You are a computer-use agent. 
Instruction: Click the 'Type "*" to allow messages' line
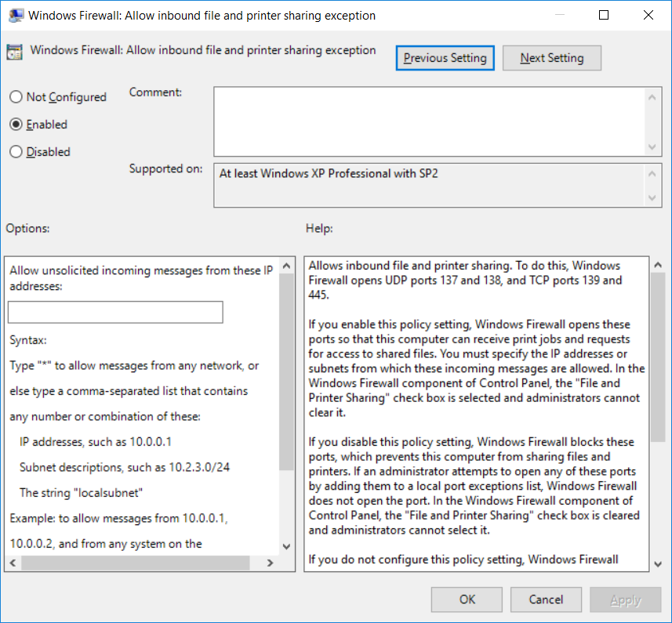tap(134, 366)
